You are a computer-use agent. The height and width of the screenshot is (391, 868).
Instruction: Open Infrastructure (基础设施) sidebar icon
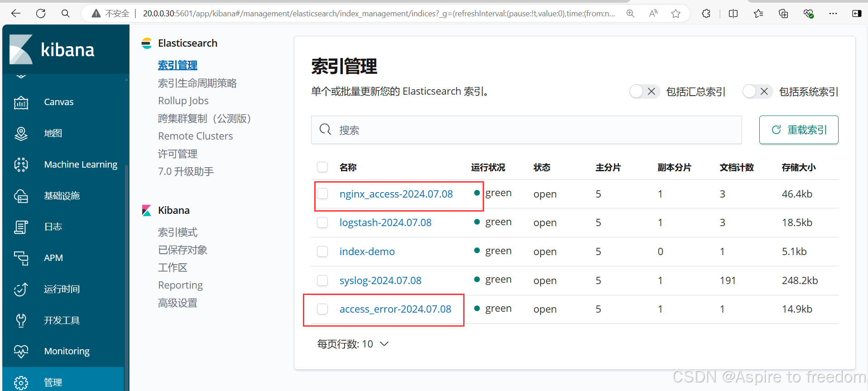(21, 196)
